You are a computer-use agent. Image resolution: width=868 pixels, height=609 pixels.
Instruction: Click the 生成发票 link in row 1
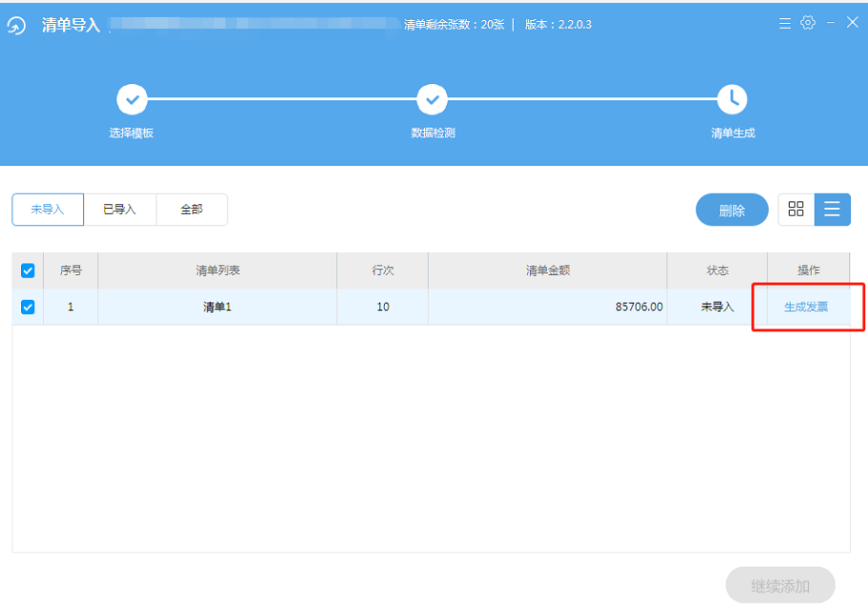tap(806, 307)
